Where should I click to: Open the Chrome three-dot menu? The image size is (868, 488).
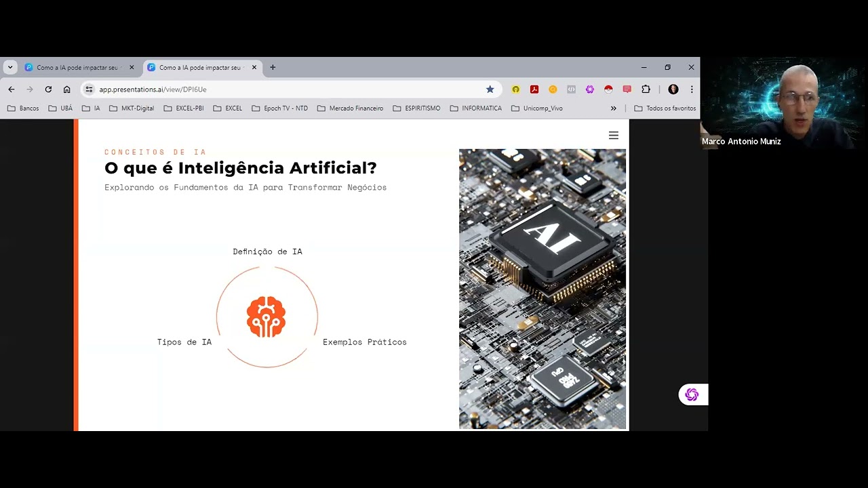point(692,89)
